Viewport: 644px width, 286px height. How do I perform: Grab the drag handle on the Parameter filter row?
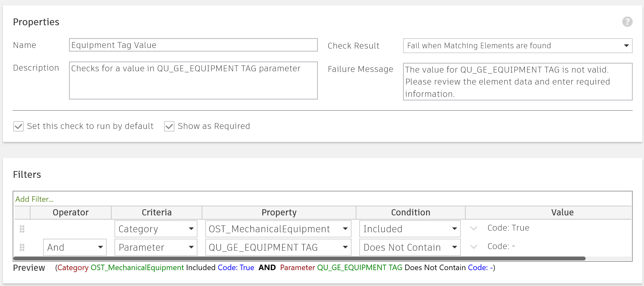click(x=22, y=247)
